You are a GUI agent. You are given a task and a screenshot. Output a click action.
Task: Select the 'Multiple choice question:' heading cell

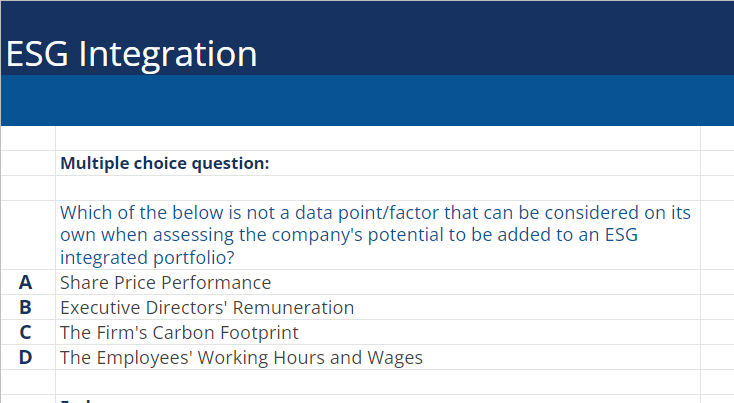click(x=165, y=163)
